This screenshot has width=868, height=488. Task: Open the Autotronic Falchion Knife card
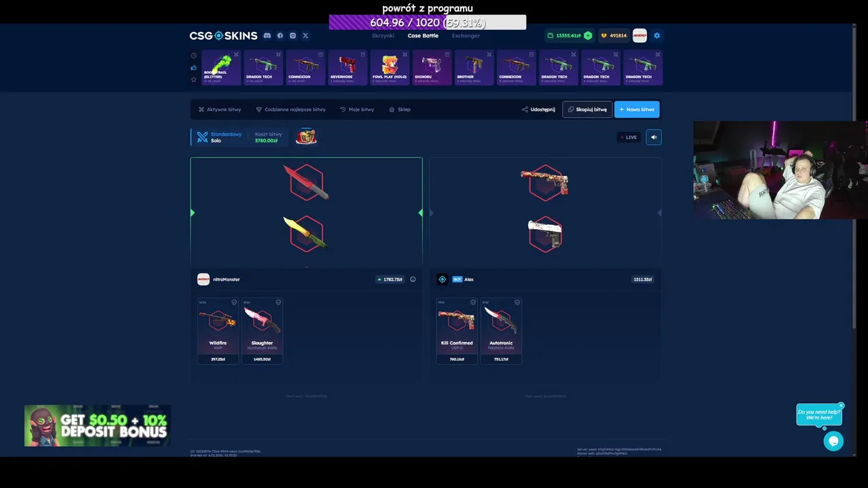point(501,331)
